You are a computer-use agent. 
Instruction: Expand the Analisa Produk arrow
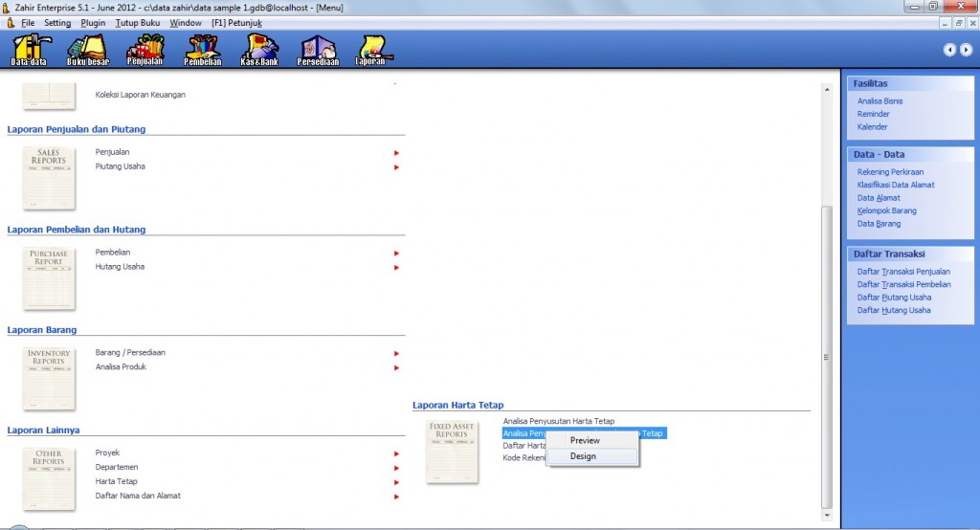[396, 368]
